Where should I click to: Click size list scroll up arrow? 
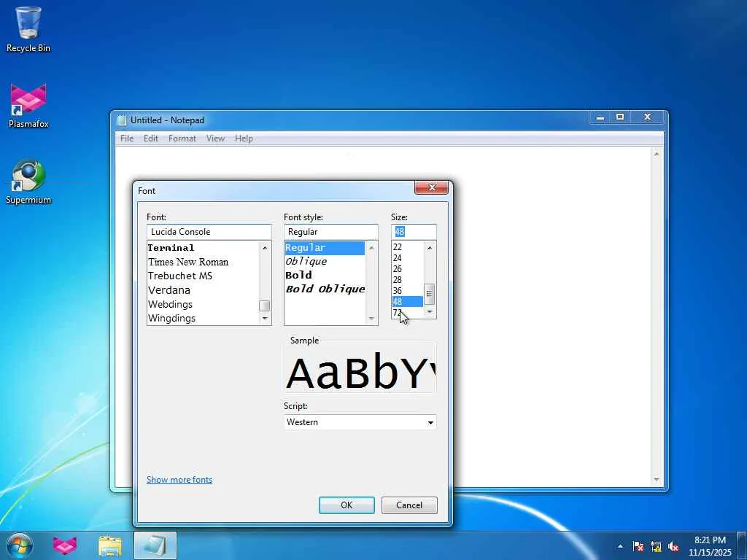click(429, 248)
